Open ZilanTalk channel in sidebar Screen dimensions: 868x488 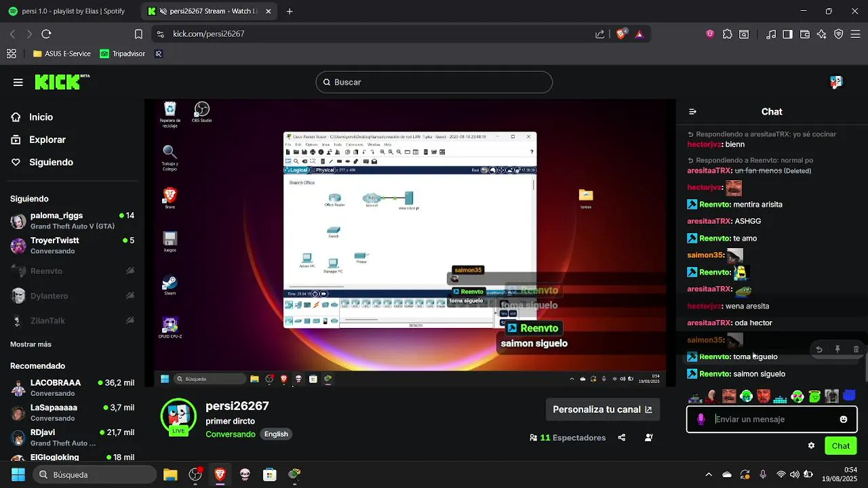point(72,321)
